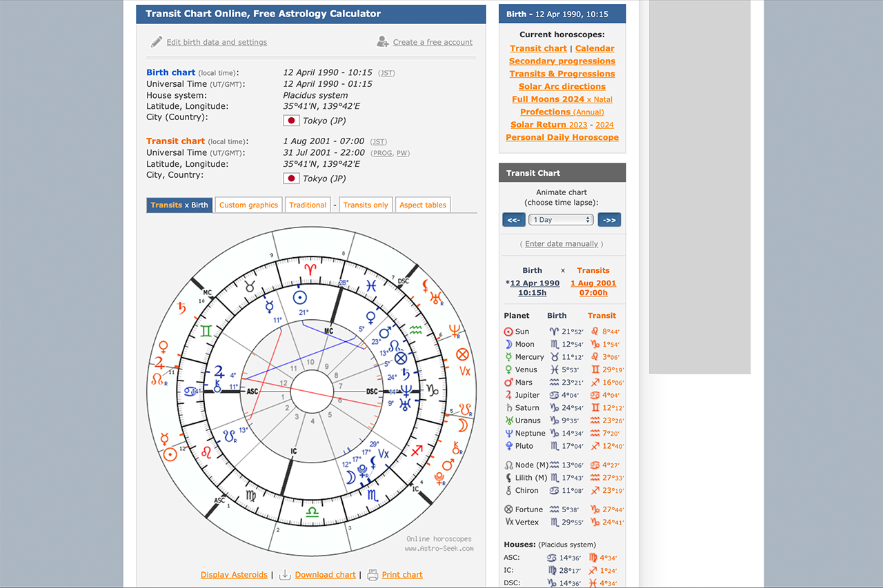Open 'Personal Daily Horoscope' link
The height and width of the screenshot is (588, 883).
[x=562, y=137]
